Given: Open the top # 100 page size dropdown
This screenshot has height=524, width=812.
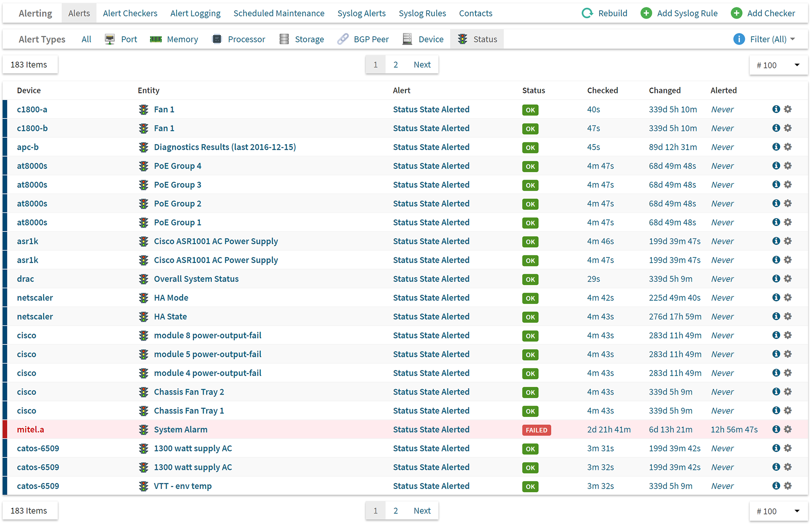Looking at the screenshot, I should pos(778,65).
